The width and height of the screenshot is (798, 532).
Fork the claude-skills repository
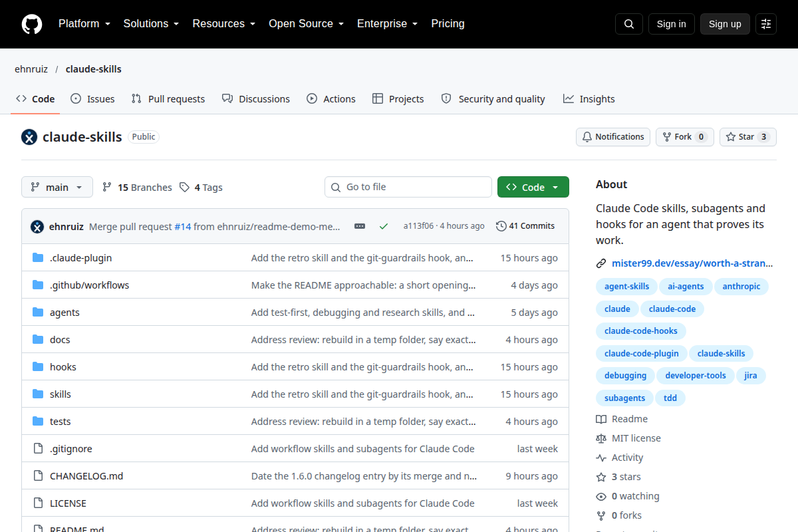[685, 137]
